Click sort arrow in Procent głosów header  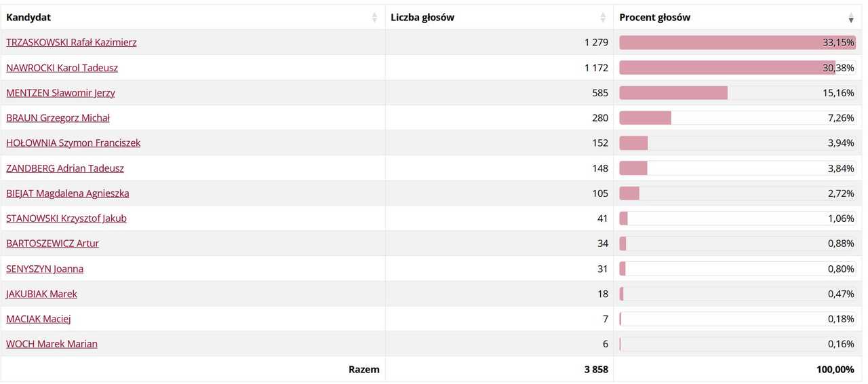[x=851, y=18]
